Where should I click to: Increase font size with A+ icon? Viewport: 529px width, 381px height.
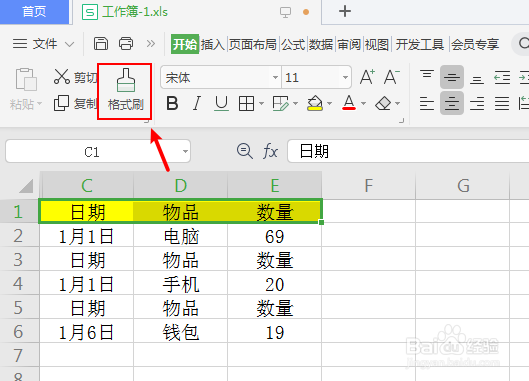[x=367, y=77]
